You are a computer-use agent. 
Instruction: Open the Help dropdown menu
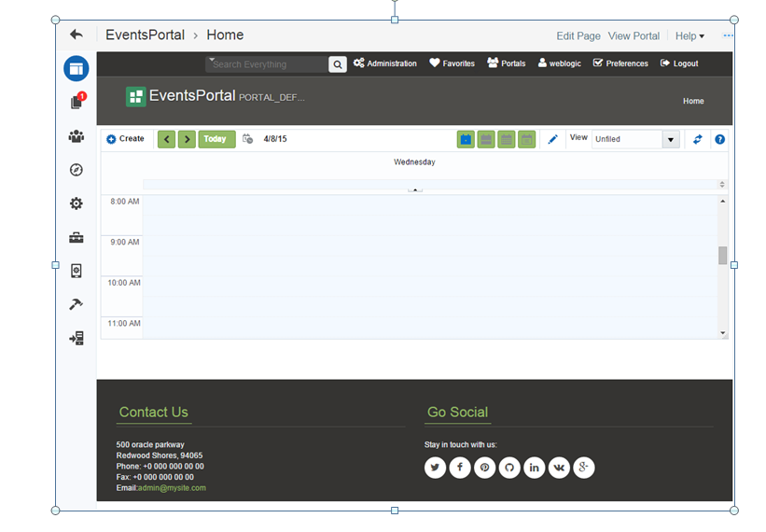[689, 35]
